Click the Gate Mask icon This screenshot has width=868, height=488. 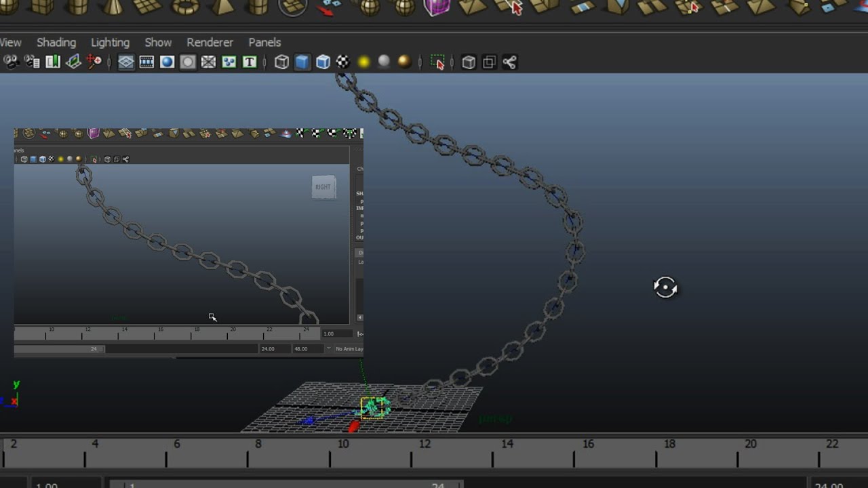tap(188, 62)
